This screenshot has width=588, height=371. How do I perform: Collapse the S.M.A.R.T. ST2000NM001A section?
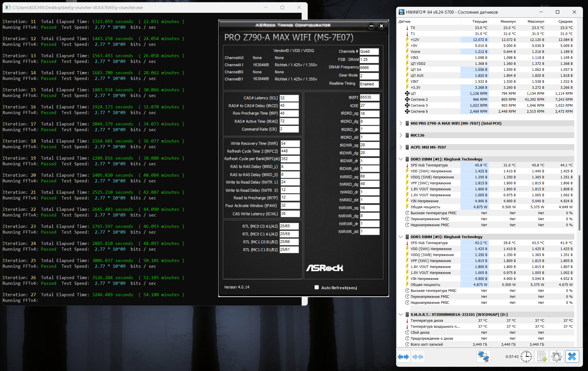tap(401, 314)
